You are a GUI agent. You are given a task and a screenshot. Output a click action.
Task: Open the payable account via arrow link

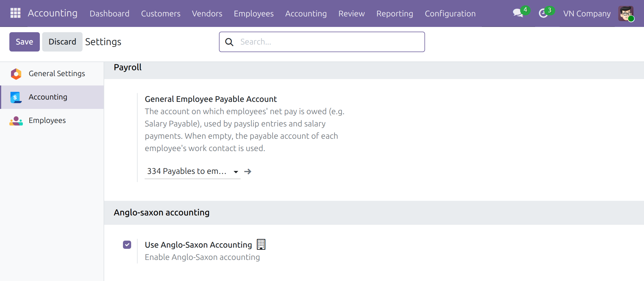(x=248, y=172)
